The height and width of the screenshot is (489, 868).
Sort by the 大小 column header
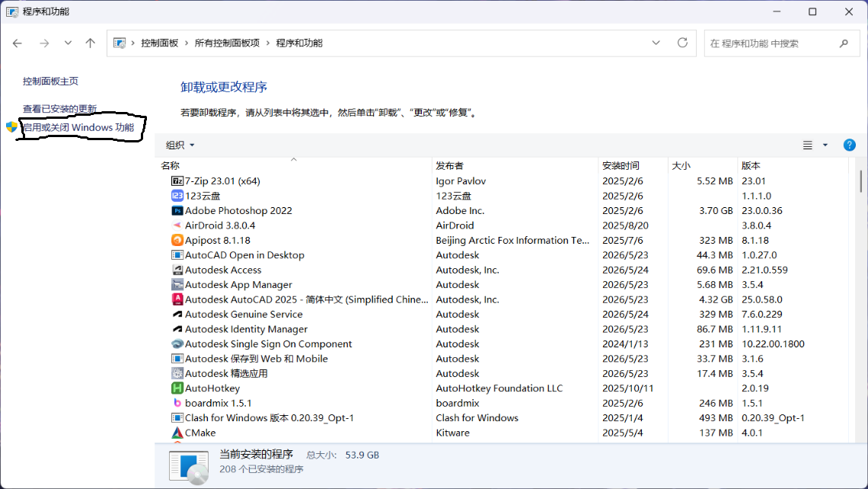703,165
